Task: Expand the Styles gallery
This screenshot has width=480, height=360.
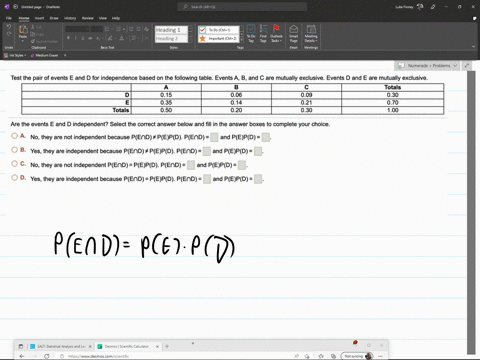Action: [x=190, y=40]
